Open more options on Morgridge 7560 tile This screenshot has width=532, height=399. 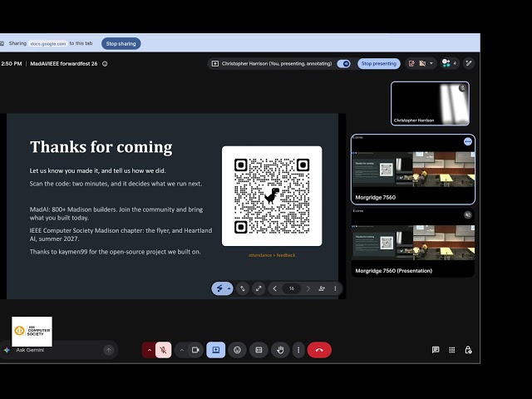(467, 141)
